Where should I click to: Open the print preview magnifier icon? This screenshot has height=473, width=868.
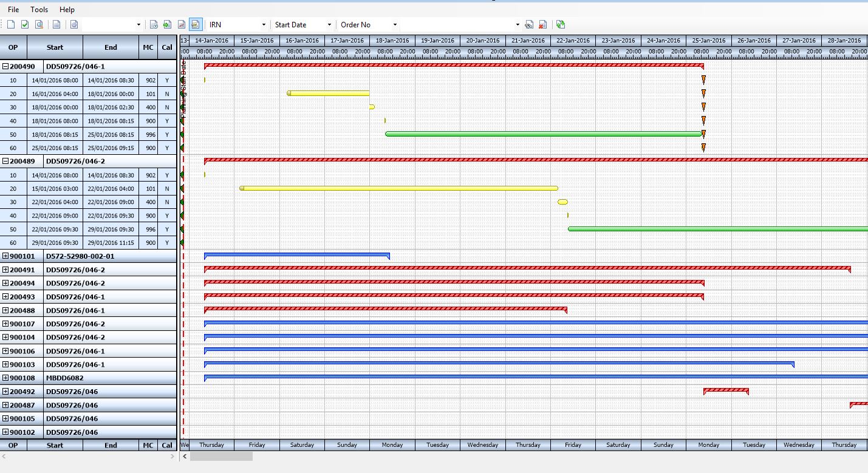[x=39, y=24]
